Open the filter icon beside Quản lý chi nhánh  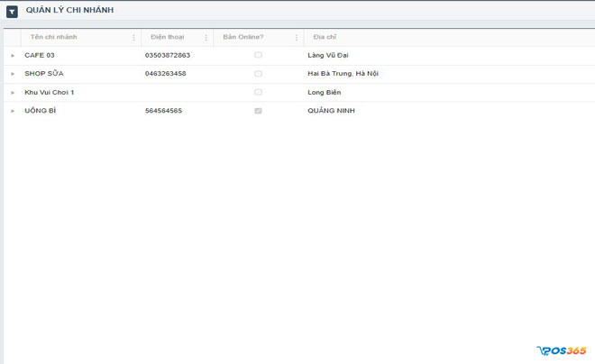(x=12, y=12)
